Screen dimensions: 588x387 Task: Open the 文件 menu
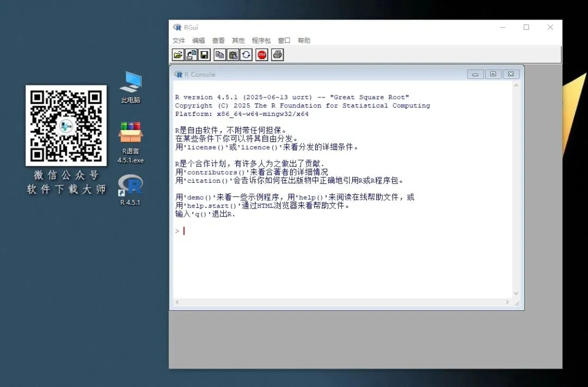pyautogui.click(x=179, y=40)
